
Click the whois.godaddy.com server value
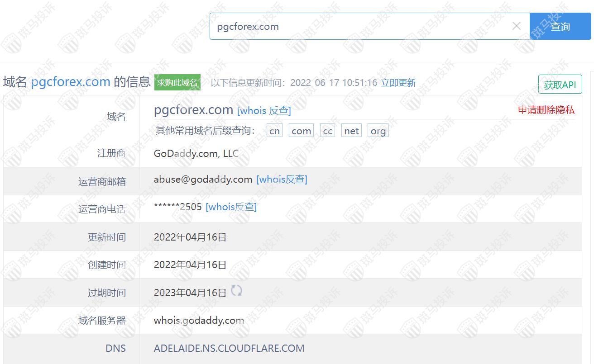pos(199,321)
